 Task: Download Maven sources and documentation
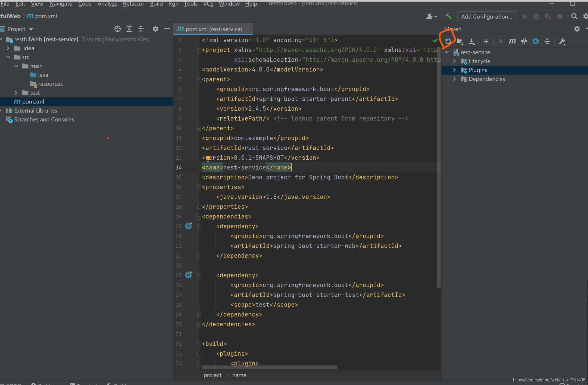(x=472, y=41)
